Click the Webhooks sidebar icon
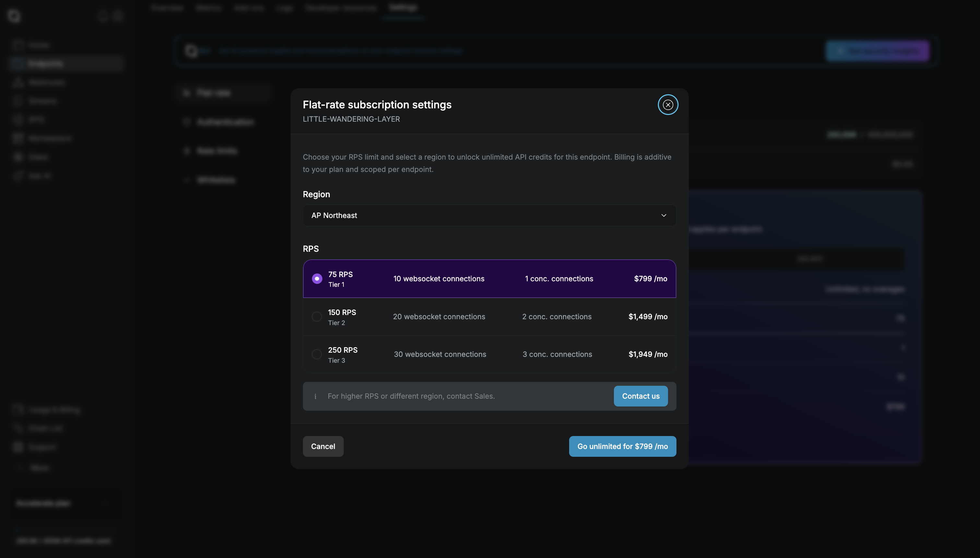 pyautogui.click(x=18, y=82)
